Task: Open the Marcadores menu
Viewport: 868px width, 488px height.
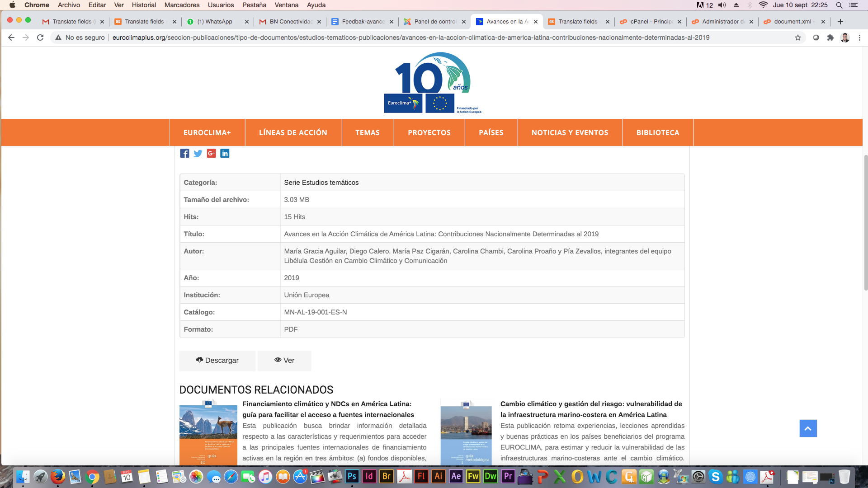Action: (x=182, y=5)
